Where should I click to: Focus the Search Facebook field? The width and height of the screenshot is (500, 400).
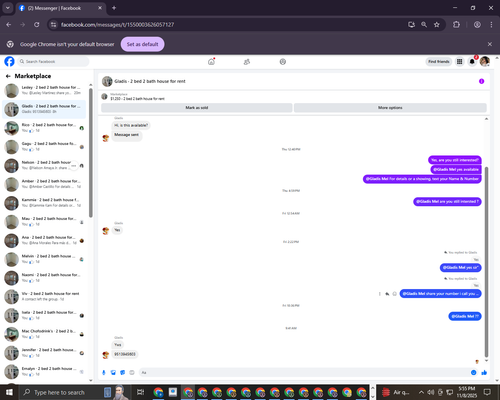pyautogui.click(x=53, y=62)
